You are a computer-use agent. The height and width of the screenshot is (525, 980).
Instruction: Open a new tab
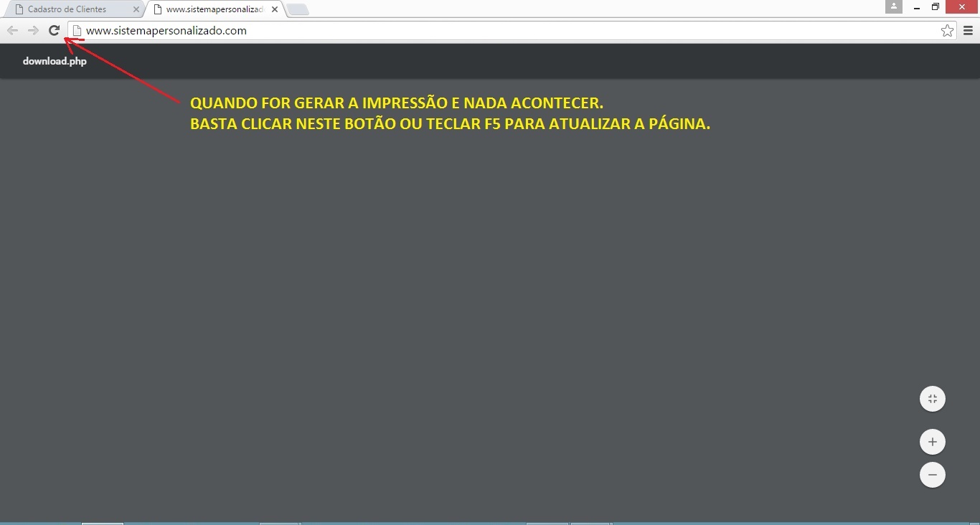[x=297, y=9]
